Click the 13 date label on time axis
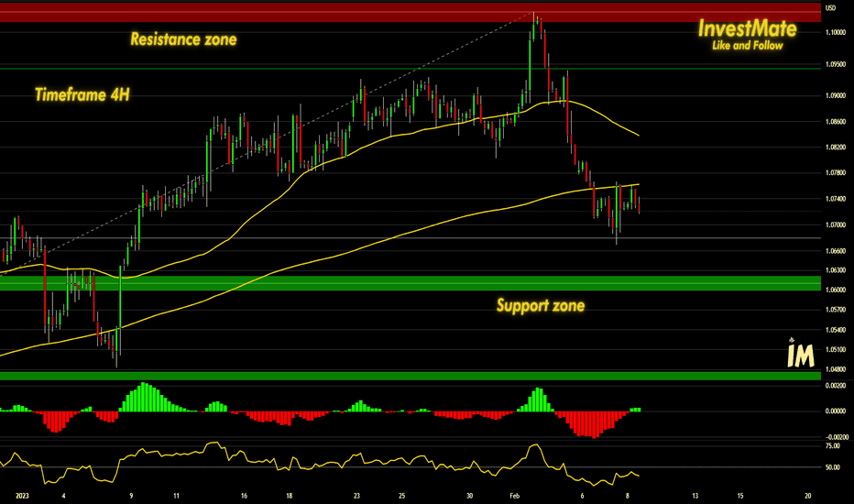 [x=695, y=496]
